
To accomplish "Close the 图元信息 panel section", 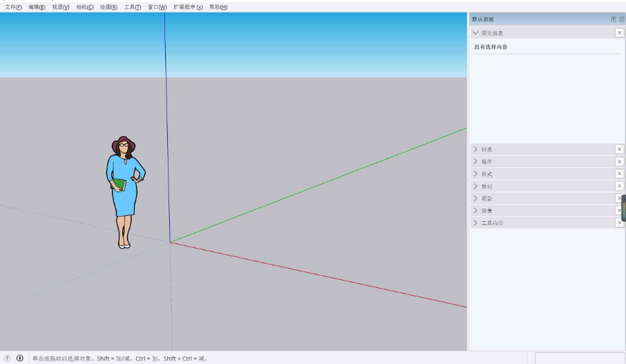I will (x=619, y=33).
